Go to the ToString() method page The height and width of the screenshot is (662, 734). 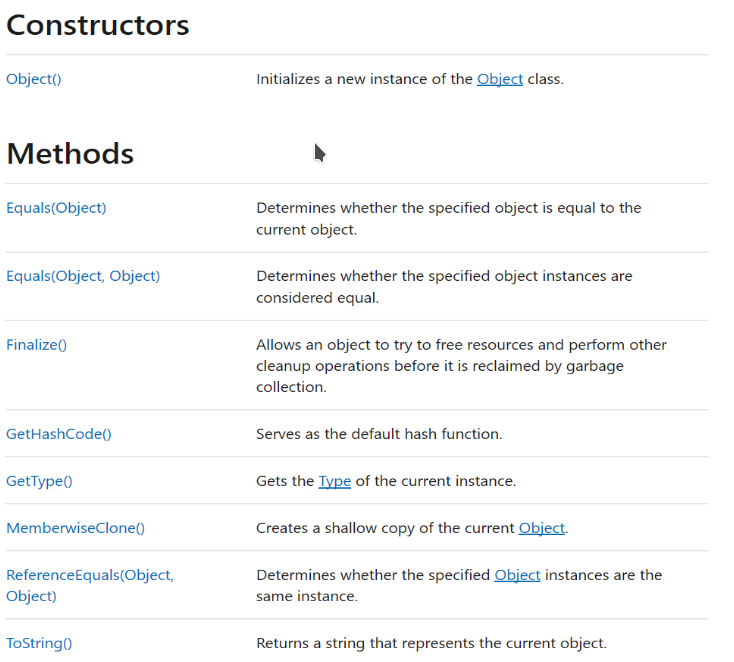click(x=39, y=643)
